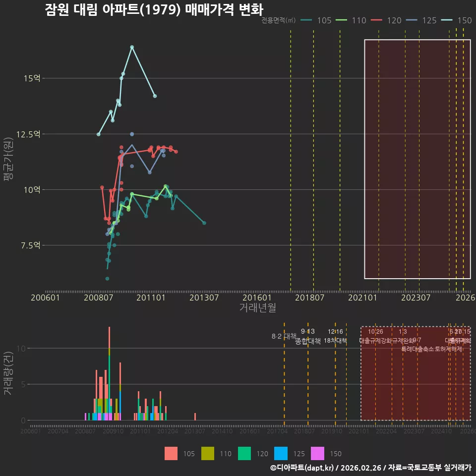Viewport: 476px width, 476px height.
Task: Click the tallest volume bar above 10
Action: (109, 373)
